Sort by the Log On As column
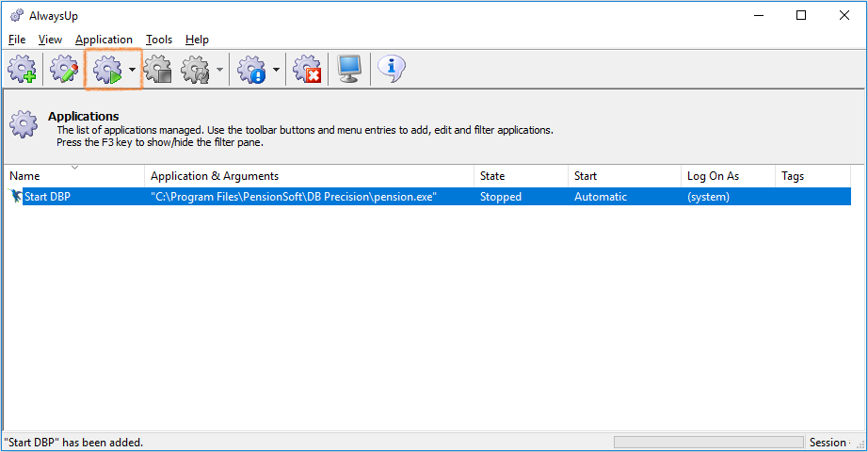The image size is (868, 452). click(x=728, y=176)
